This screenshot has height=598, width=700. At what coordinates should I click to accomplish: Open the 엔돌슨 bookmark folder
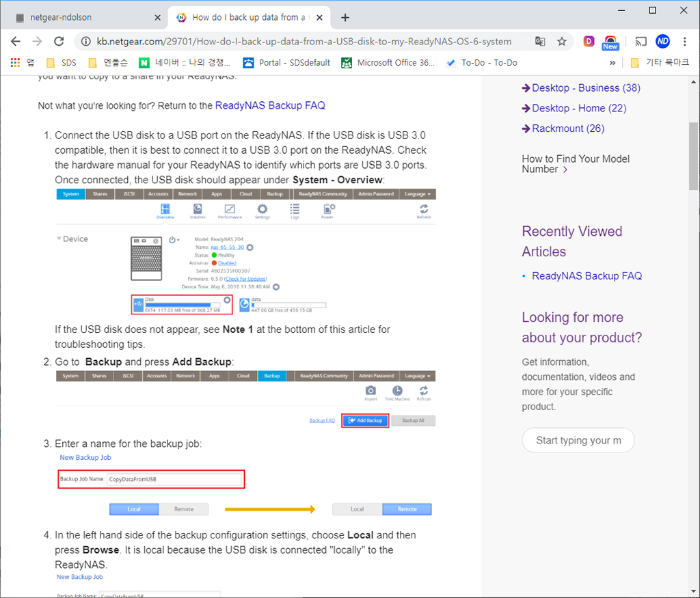point(108,62)
